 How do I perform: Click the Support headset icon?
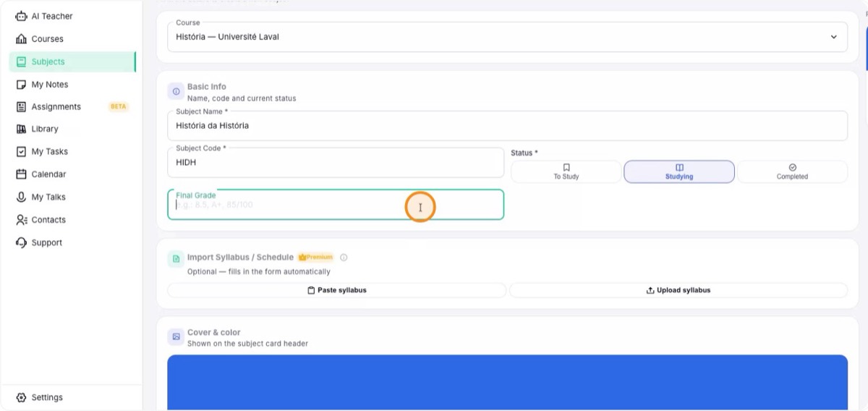pos(21,243)
